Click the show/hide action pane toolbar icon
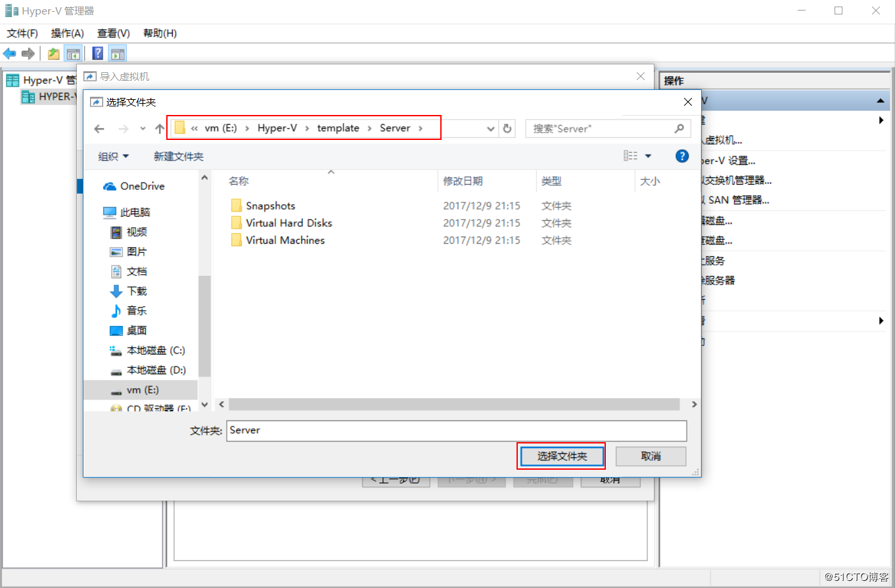The image size is (895, 588). (117, 53)
